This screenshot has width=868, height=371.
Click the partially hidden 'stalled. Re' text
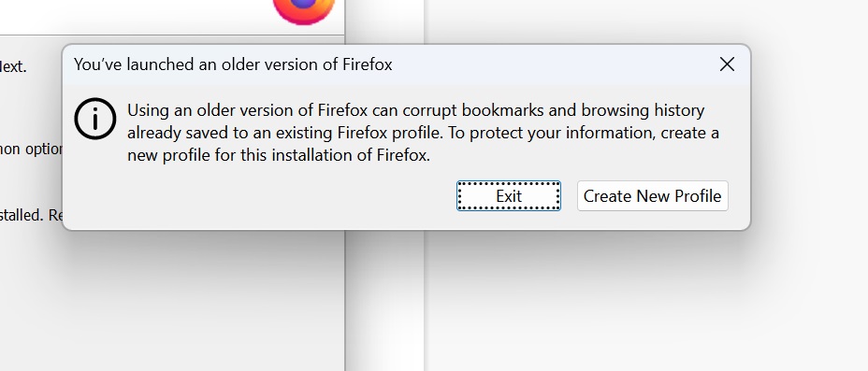[32, 215]
